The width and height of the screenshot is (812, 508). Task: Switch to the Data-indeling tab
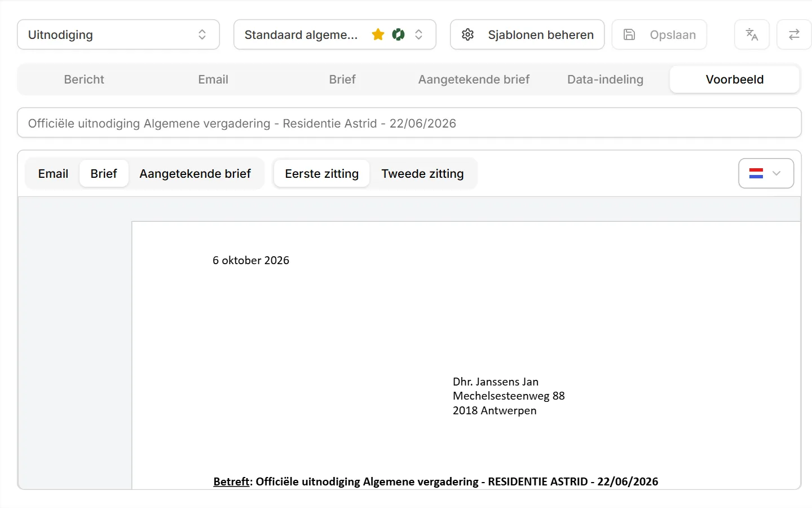tap(605, 80)
